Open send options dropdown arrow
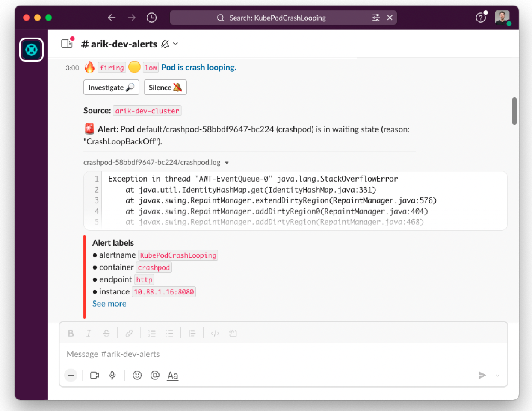 tap(498, 375)
